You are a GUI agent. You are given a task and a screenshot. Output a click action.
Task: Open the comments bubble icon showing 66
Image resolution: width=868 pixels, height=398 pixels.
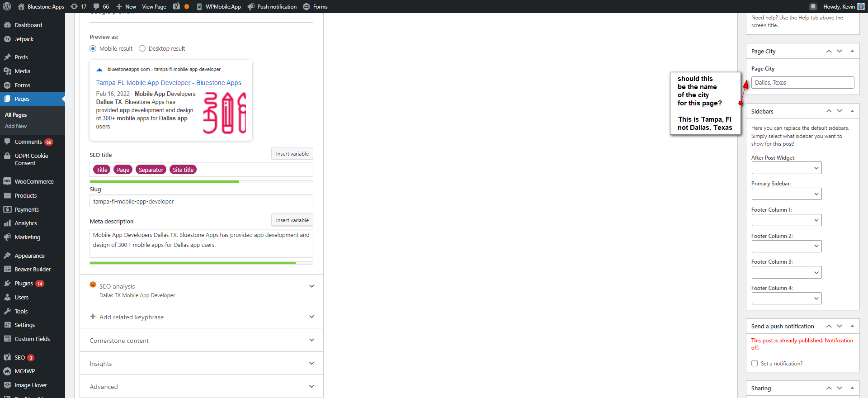click(101, 6)
